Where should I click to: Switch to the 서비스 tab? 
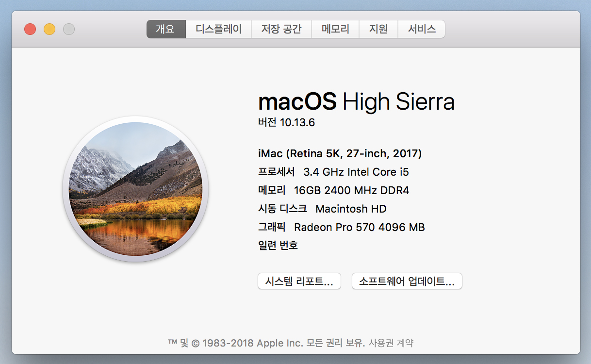click(x=421, y=29)
